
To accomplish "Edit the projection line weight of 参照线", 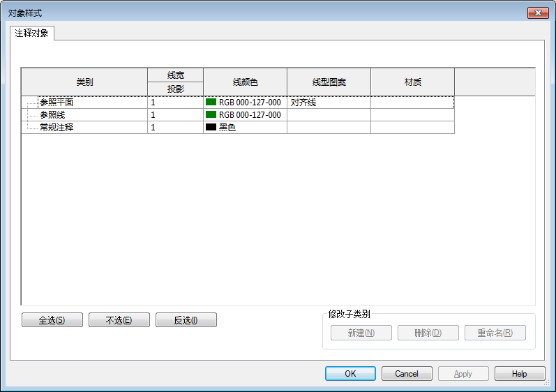I will (176, 115).
